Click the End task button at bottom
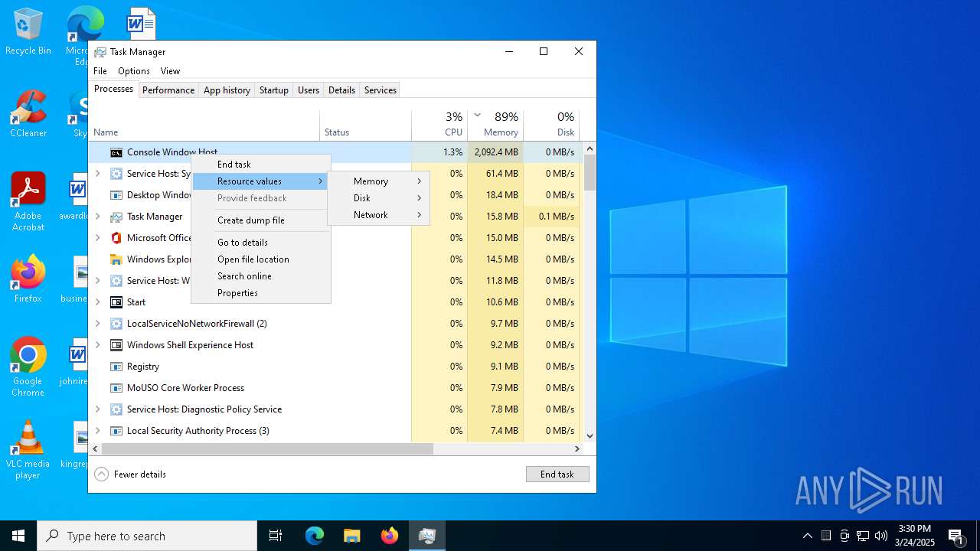980x551 pixels. tap(557, 474)
